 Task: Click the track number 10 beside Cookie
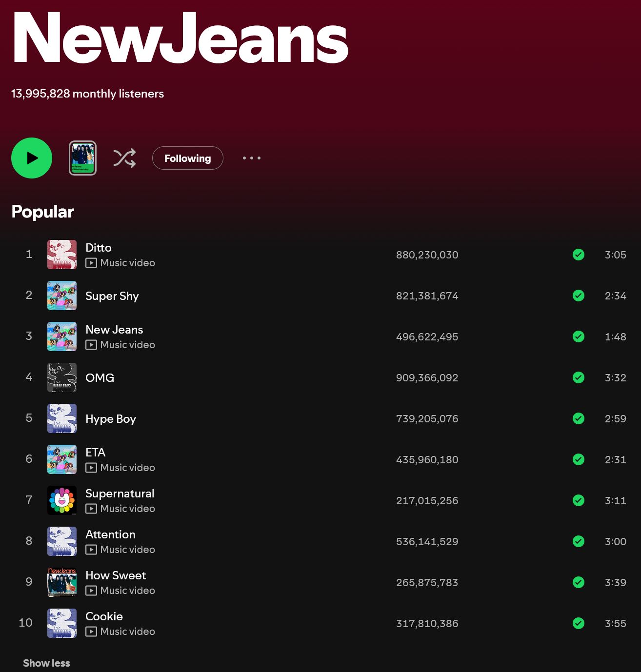coord(25,623)
